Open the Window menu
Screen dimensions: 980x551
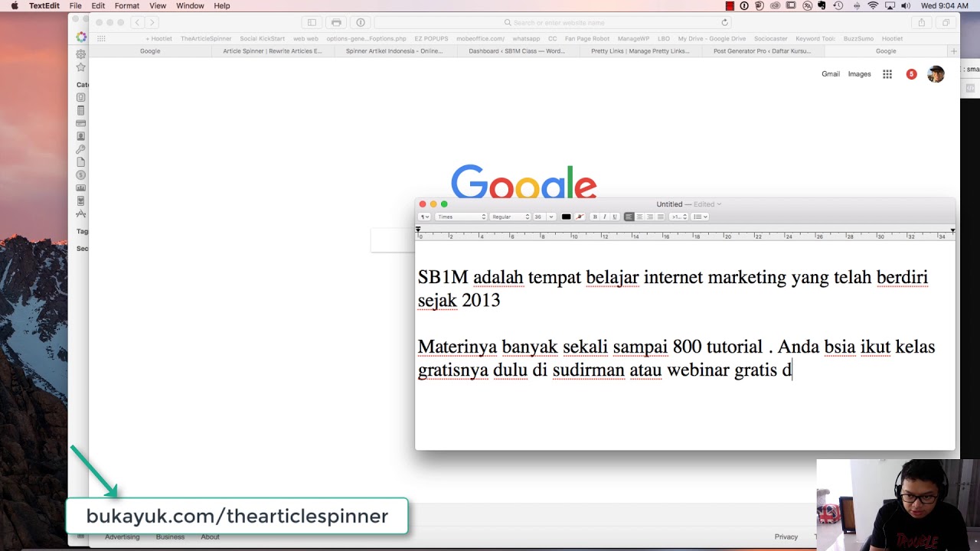(x=190, y=5)
